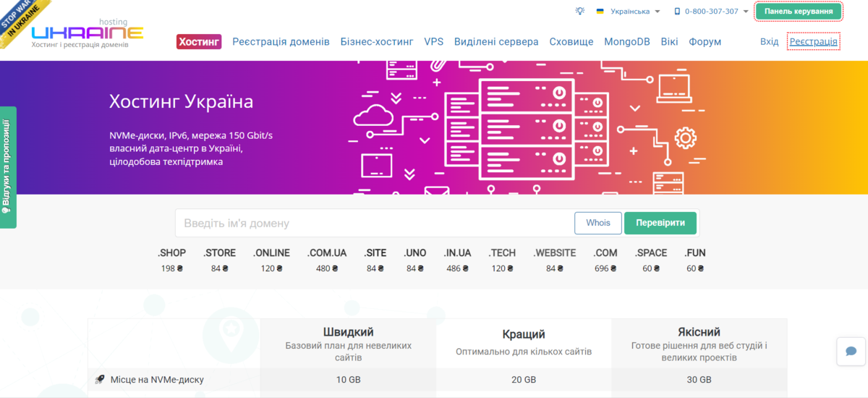868x398 pixels.
Task: Select Виділені сервера menu item
Action: [496, 41]
